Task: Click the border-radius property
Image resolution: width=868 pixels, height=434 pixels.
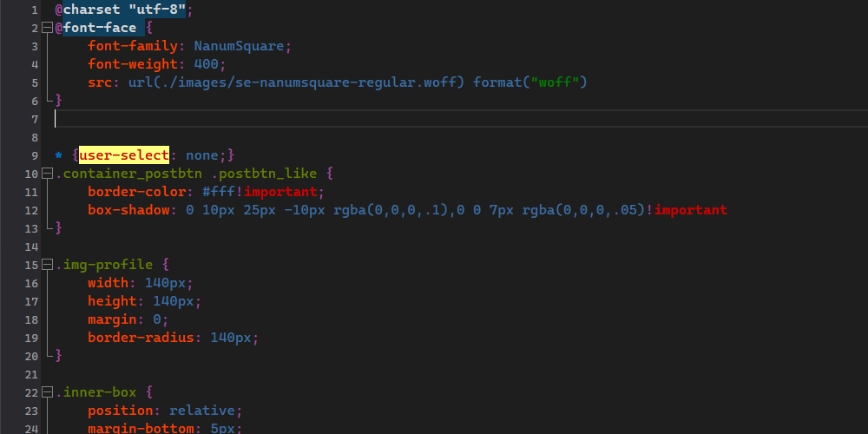Action: pos(141,339)
